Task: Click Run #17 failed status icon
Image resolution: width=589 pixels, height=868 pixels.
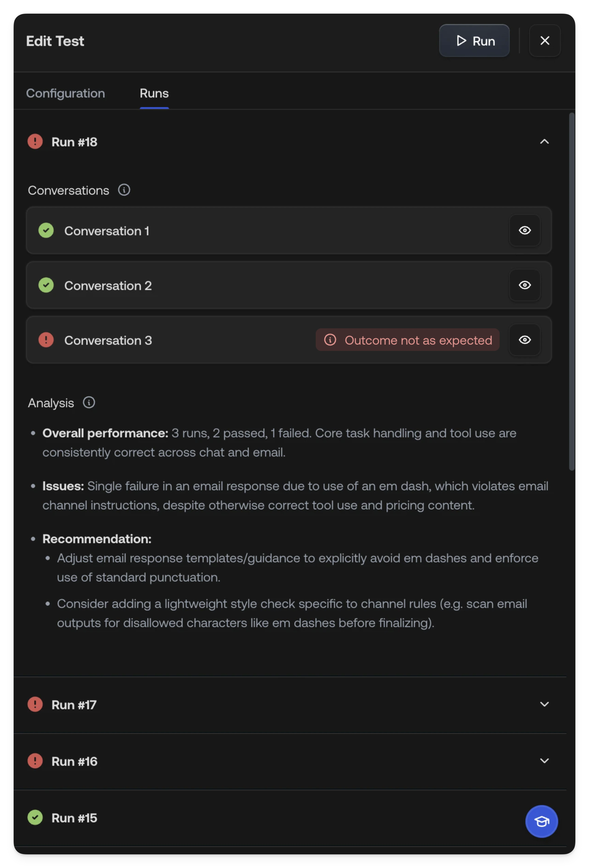Action: pos(35,704)
